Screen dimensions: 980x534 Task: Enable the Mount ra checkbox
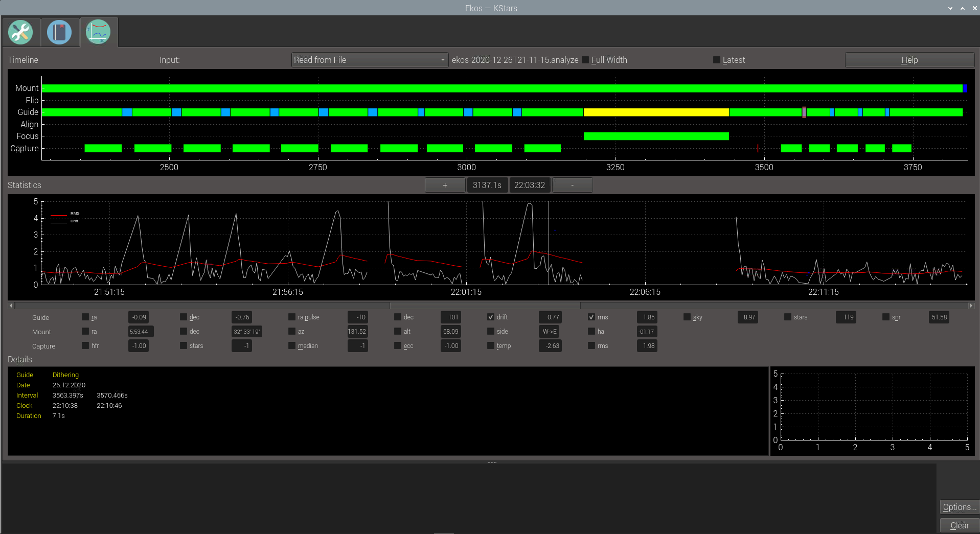coord(85,331)
